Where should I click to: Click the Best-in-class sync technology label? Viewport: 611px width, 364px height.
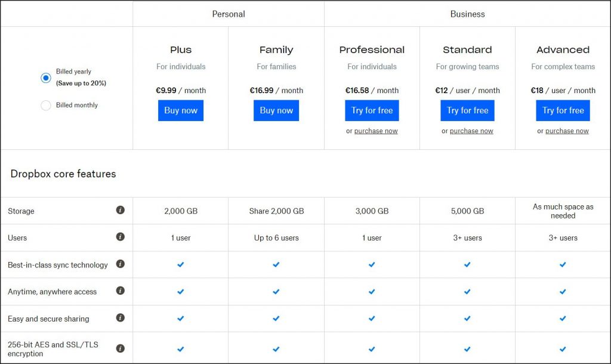pyautogui.click(x=58, y=265)
